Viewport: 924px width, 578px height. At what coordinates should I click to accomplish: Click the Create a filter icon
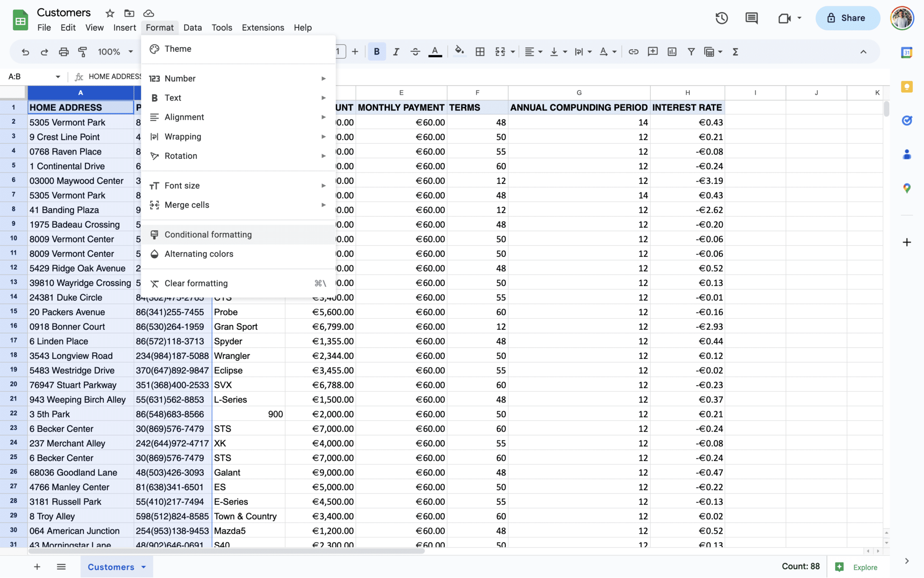(x=691, y=52)
